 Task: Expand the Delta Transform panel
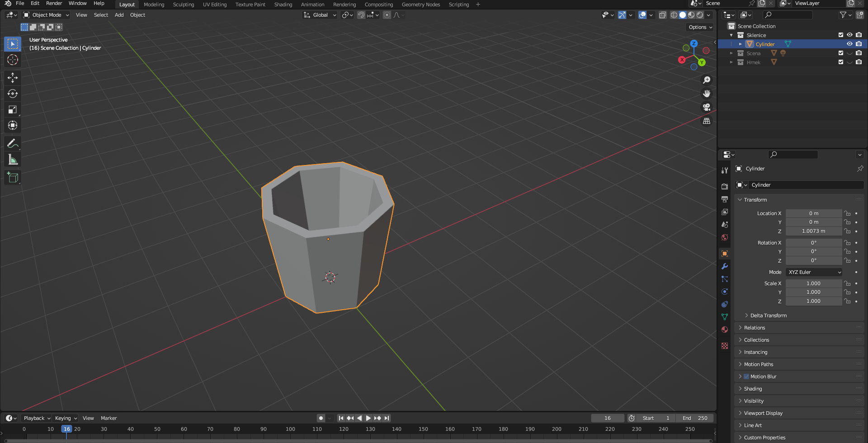tap(769, 316)
